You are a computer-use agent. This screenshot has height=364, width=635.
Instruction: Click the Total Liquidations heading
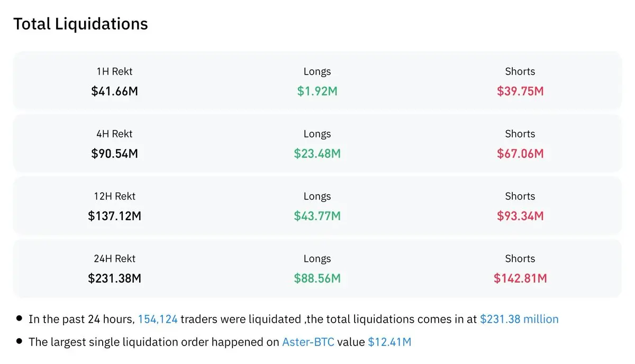(x=80, y=24)
